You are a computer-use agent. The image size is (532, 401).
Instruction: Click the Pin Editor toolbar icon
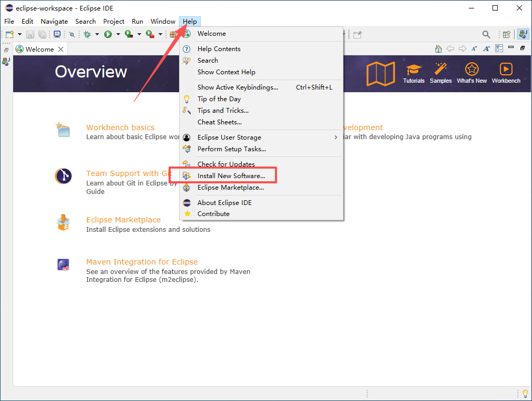pos(358,35)
